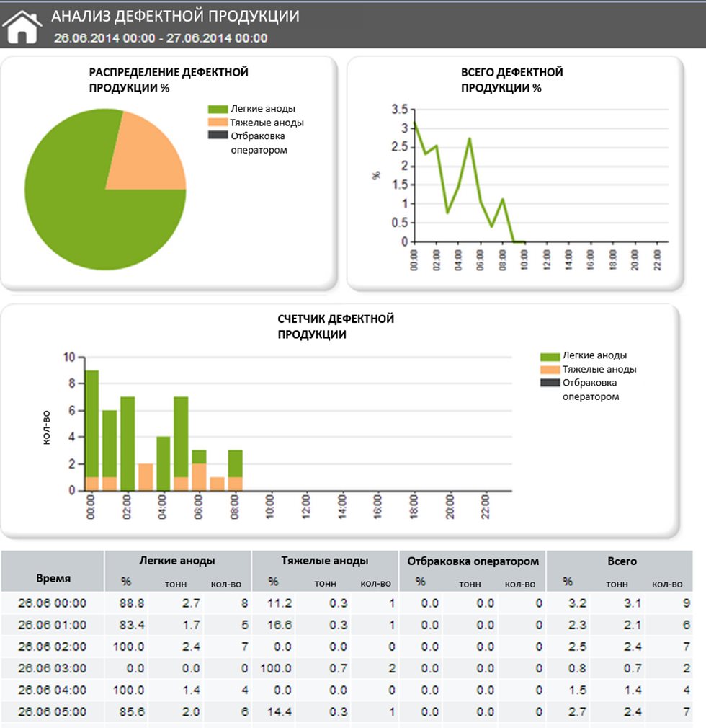Screen dimensions: 706x728
Task: Click the Всего column header in the table
Action: click(622, 561)
